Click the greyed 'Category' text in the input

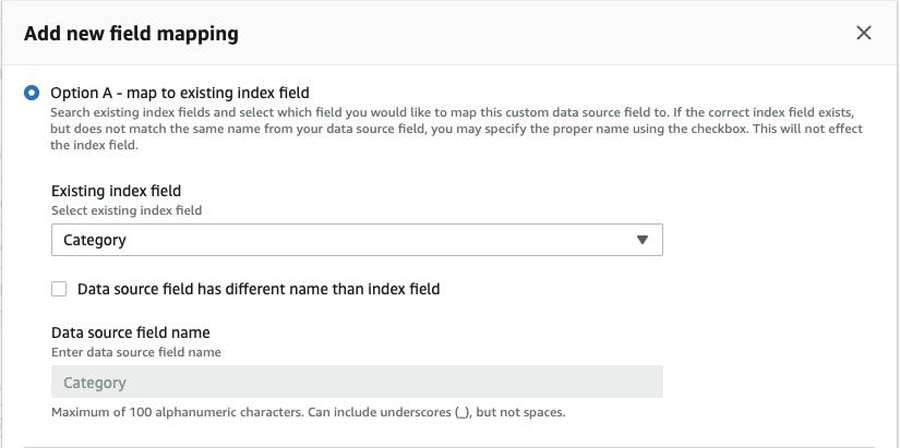click(94, 382)
